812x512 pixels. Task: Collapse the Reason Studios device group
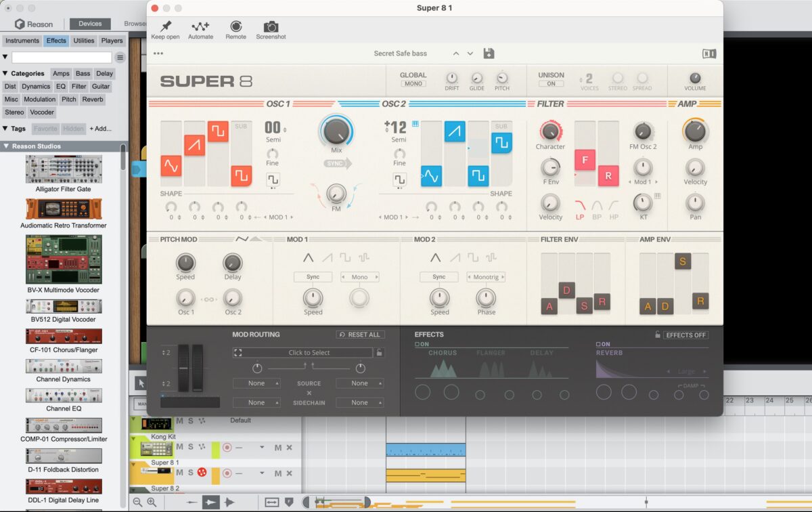[6, 146]
